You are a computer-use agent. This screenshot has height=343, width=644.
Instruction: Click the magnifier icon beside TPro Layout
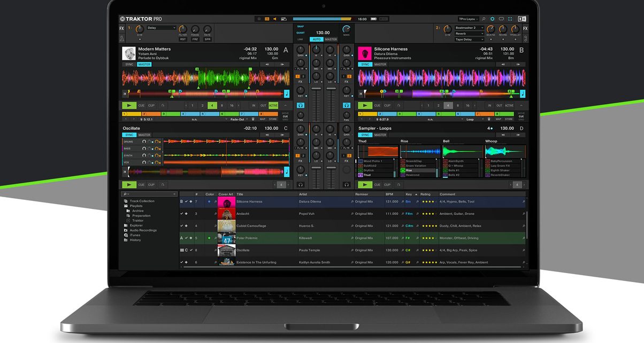484,19
